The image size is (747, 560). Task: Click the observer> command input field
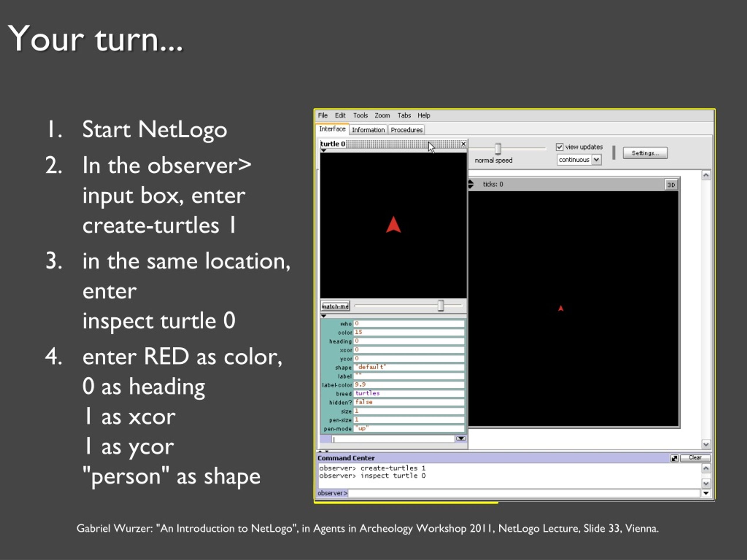coord(524,493)
